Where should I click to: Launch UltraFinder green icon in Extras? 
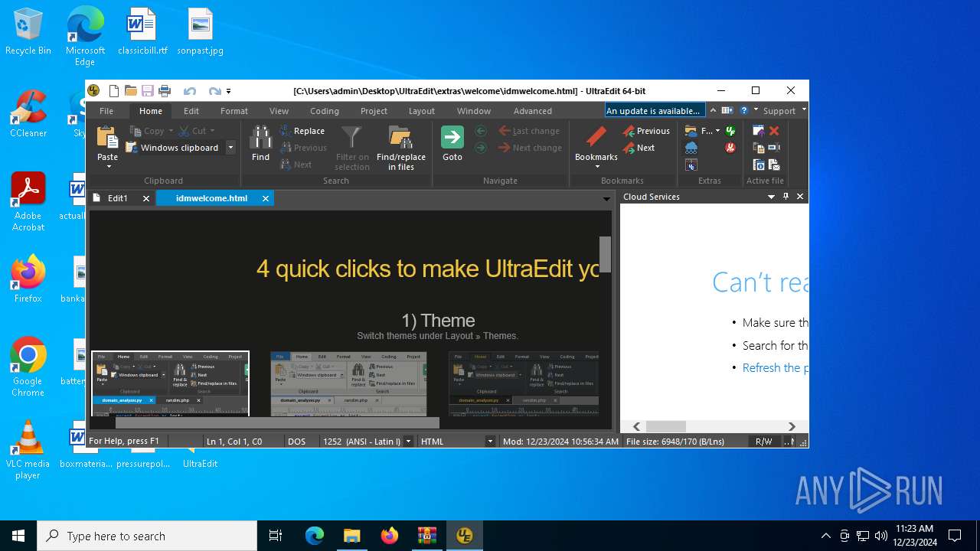click(730, 131)
